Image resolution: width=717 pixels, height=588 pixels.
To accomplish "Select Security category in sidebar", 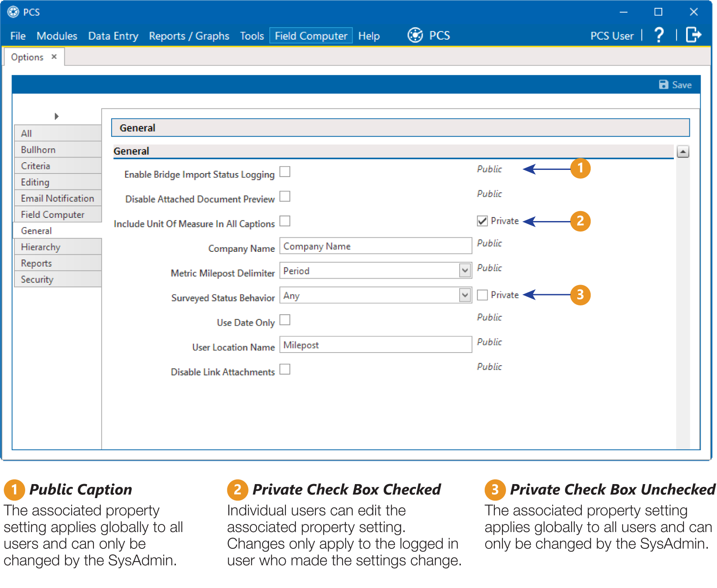I will point(58,279).
